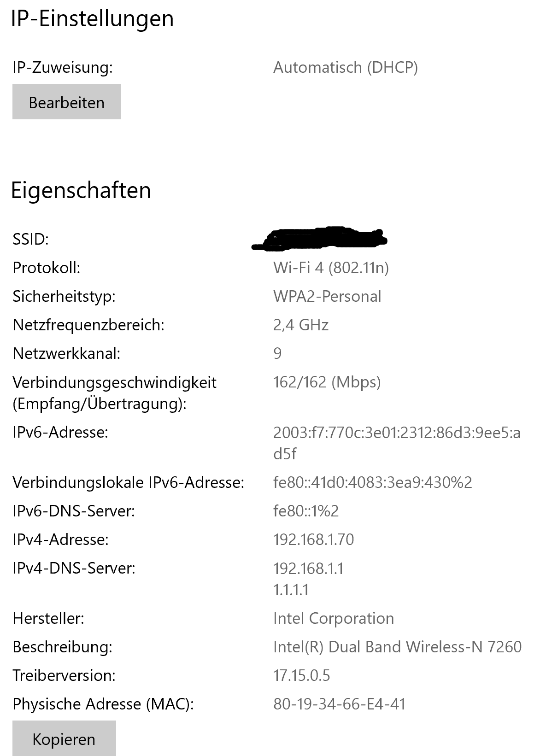Click the Protokoll value Wi-Fi 4 (802.11n)

tap(331, 268)
